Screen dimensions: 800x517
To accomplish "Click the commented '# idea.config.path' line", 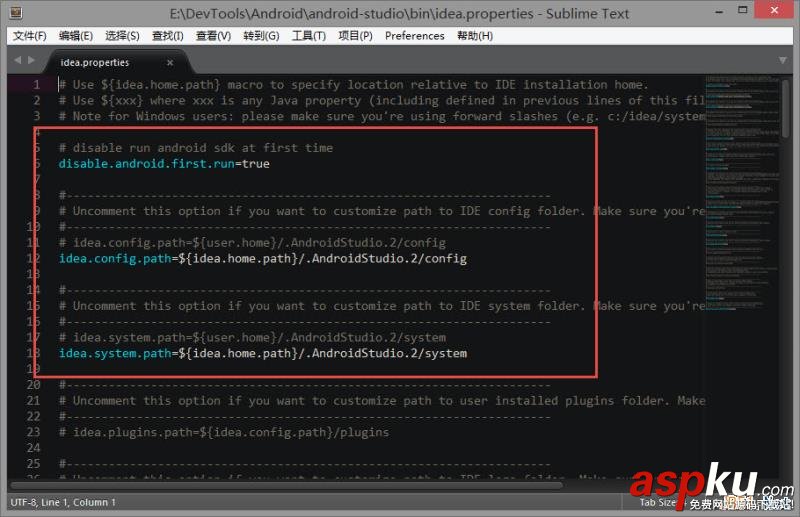I will coord(252,243).
